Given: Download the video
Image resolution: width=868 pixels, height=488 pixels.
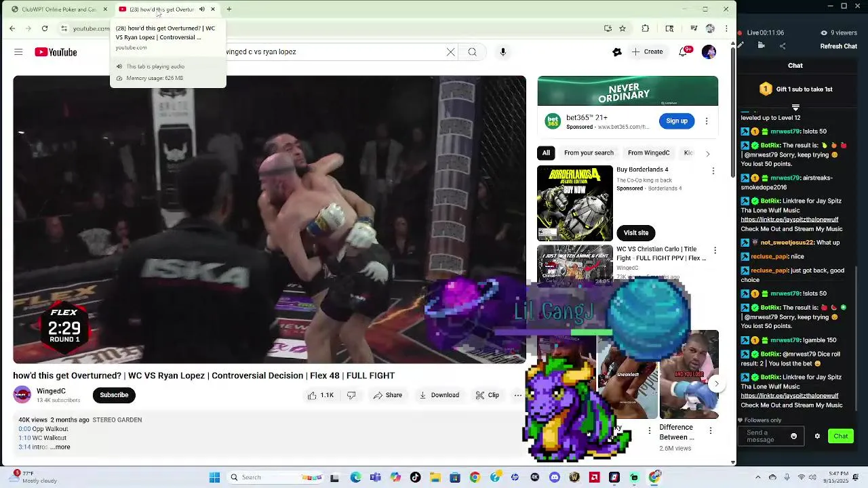Looking at the screenshot, I should pyautogui.click(x=439, y=395).
